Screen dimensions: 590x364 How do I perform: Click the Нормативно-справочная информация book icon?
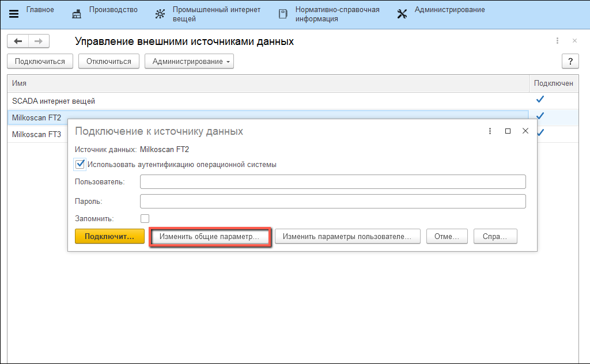(x=283, y=14)
